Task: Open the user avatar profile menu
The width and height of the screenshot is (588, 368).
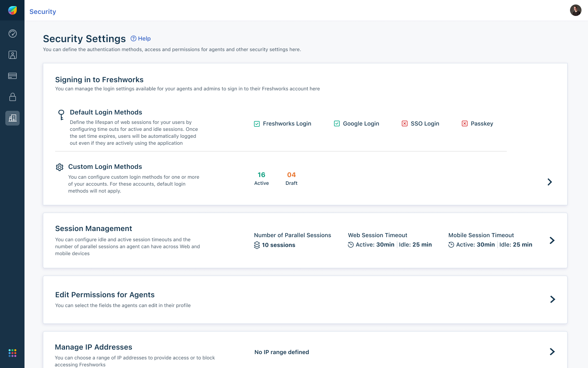Action: [576, 10]
